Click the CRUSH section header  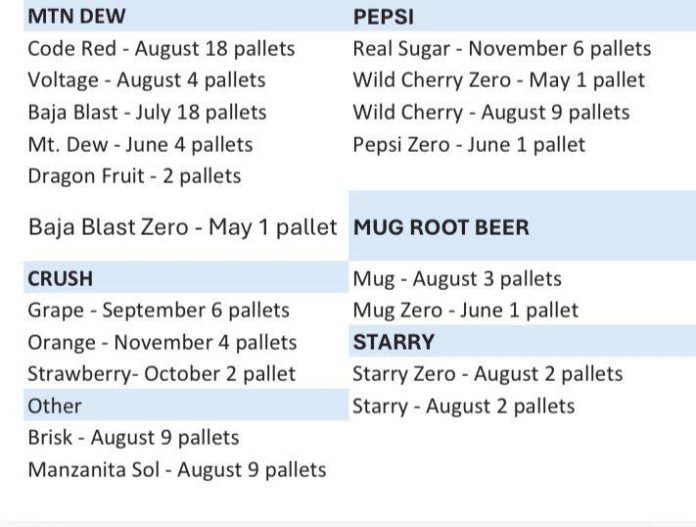coord(60,279)
